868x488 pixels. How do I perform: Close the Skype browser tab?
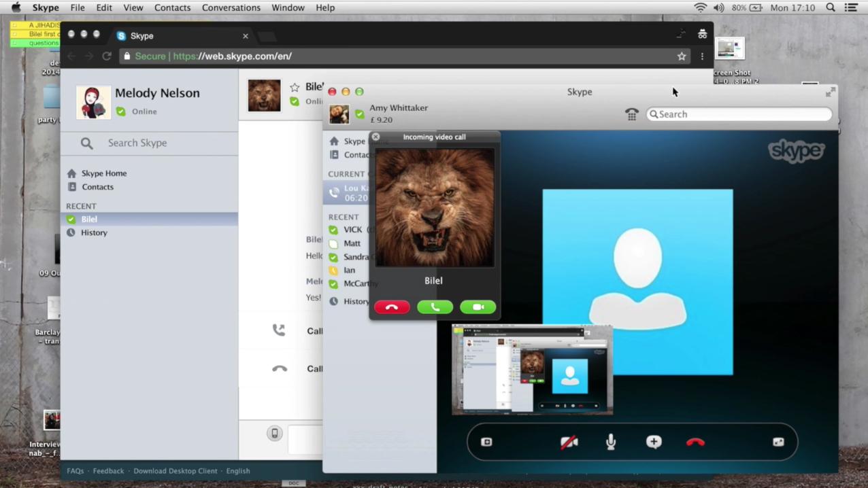click(x=246, y=36)
